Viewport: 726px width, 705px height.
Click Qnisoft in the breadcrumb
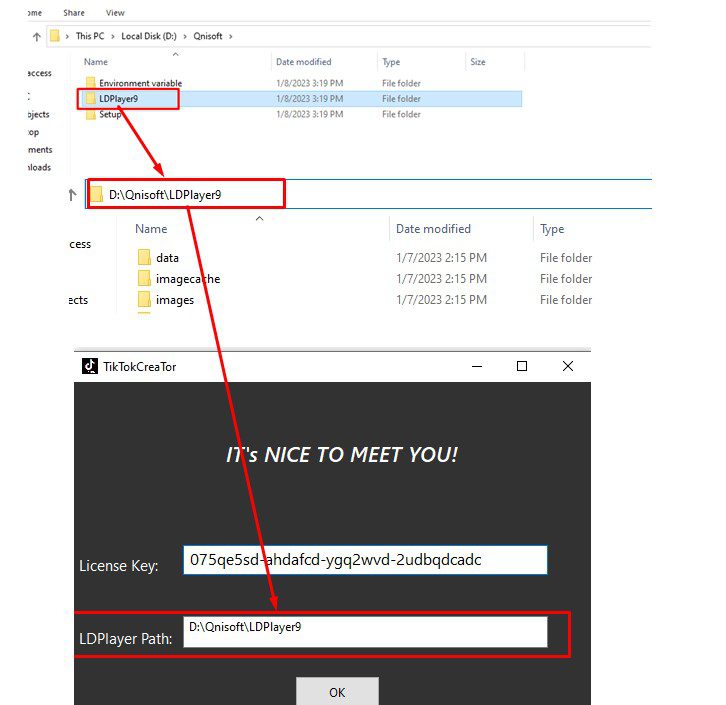click(207, 36)
